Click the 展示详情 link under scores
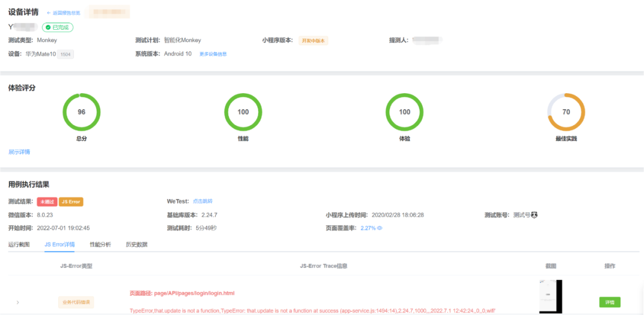 click(19, 152)
